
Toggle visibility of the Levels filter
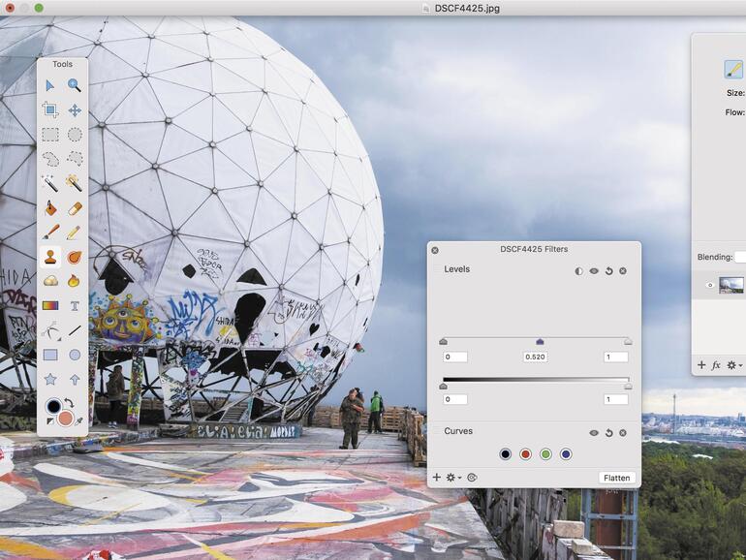pyautogui.click(x=594, y=271)
